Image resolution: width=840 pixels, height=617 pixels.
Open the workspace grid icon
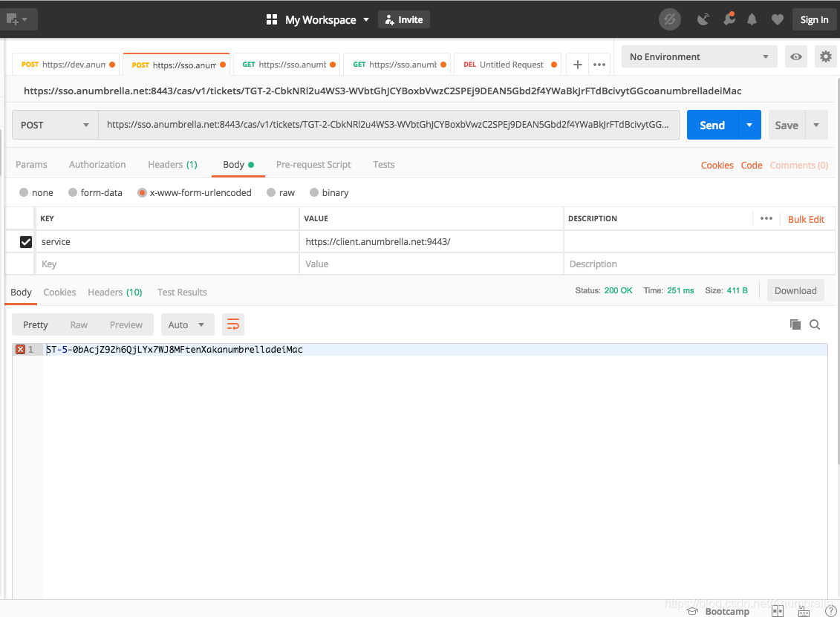pos(272,20)
